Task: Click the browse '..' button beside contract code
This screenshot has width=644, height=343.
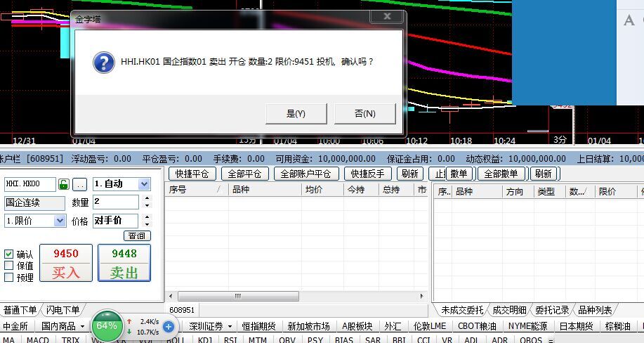Action: tap(80, 184)
